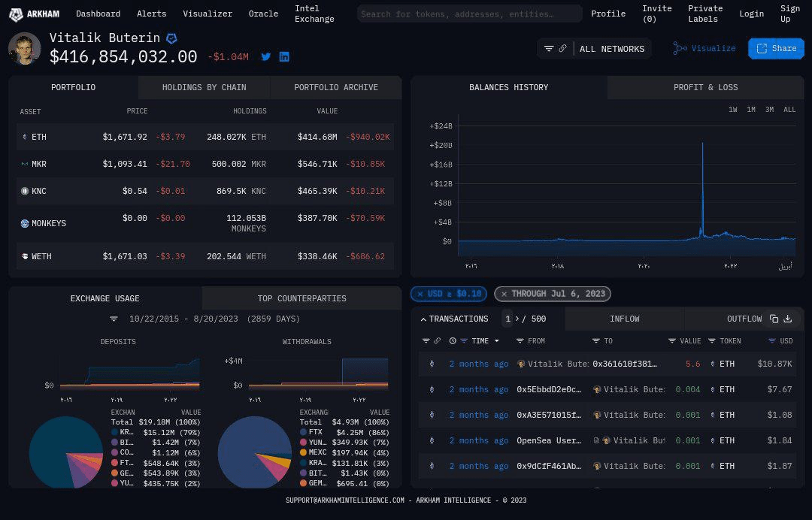Click the MKR asset icon in the portfolio
812x520 pixels.
pos(24,164)
